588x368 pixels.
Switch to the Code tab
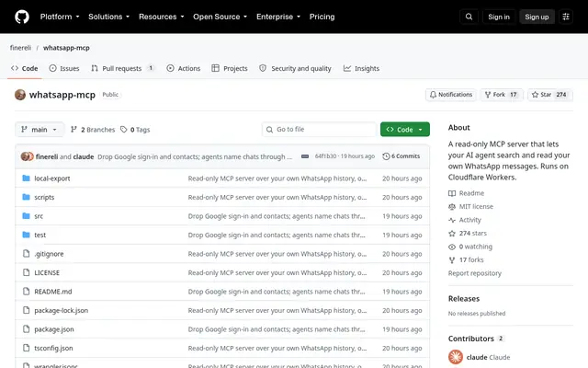[25, 68]
